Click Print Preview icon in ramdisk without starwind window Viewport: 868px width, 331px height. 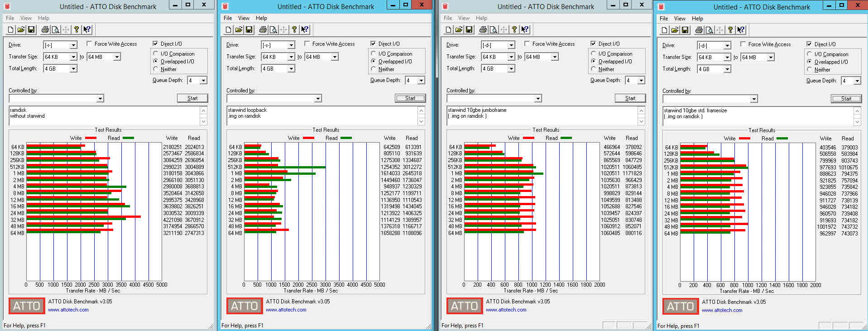tap(55, 29)
